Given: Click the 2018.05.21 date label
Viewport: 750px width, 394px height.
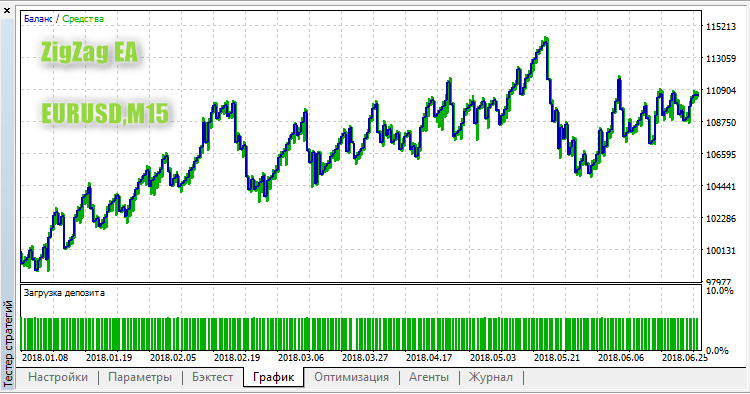Looking at the screenshot, I should click(x=557, y=358).
